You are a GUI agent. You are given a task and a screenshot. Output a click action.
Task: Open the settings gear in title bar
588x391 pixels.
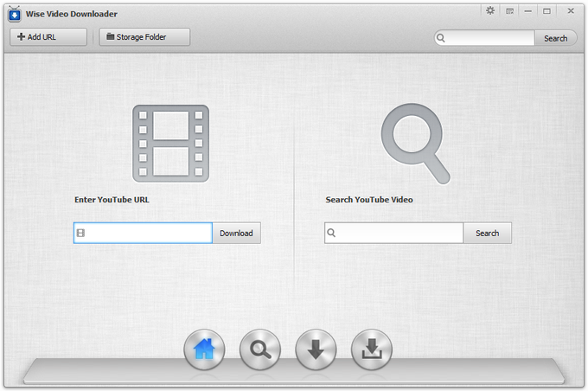tap(490, 10)
